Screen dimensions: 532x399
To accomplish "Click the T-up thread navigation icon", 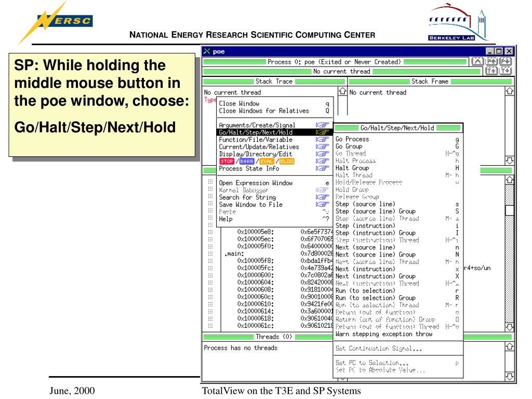I will coord(491,71).
